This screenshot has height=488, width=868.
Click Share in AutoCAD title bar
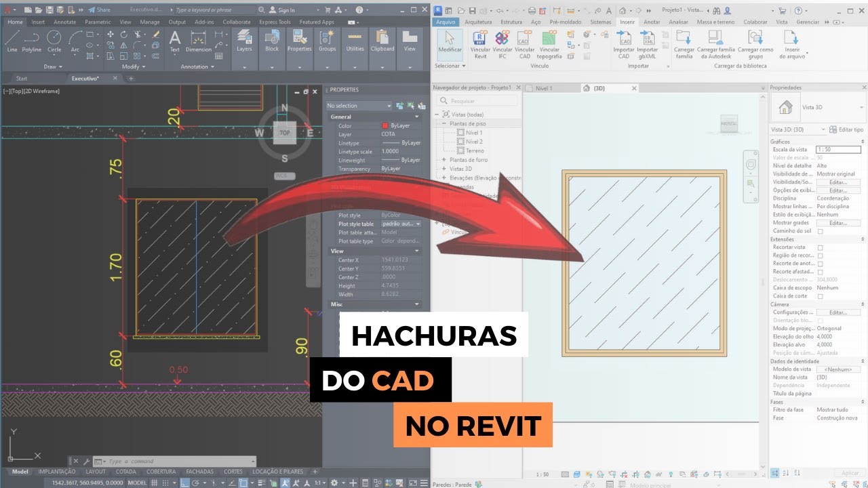pos(100,10)
